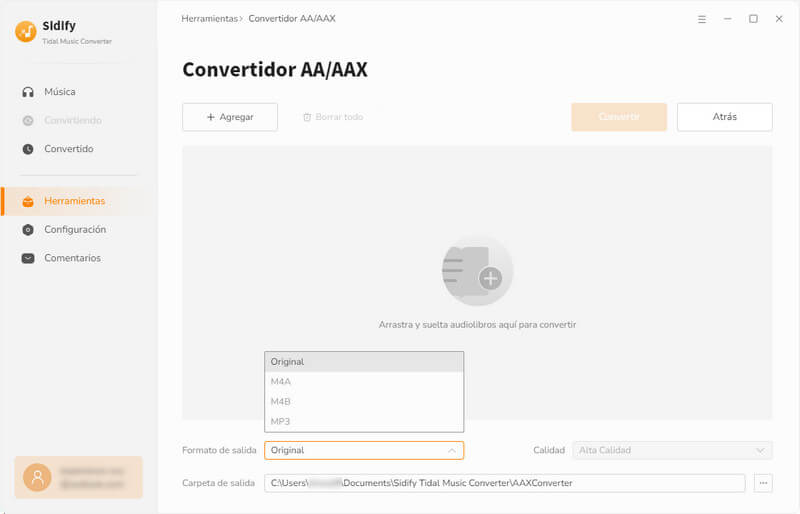Viewport: 800px width, 514px height.
Task: Open the Calidad Alta Calidad dropdown
Action: 672,451
